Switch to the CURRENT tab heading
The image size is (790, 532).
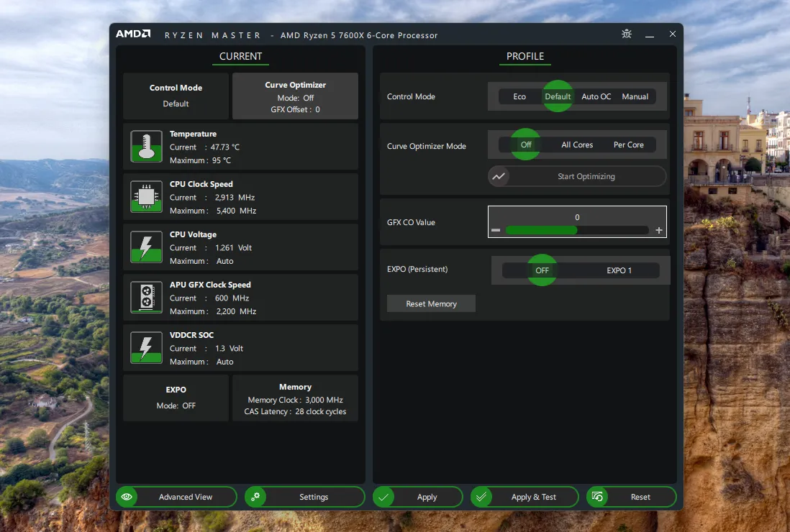pos(240,56)
